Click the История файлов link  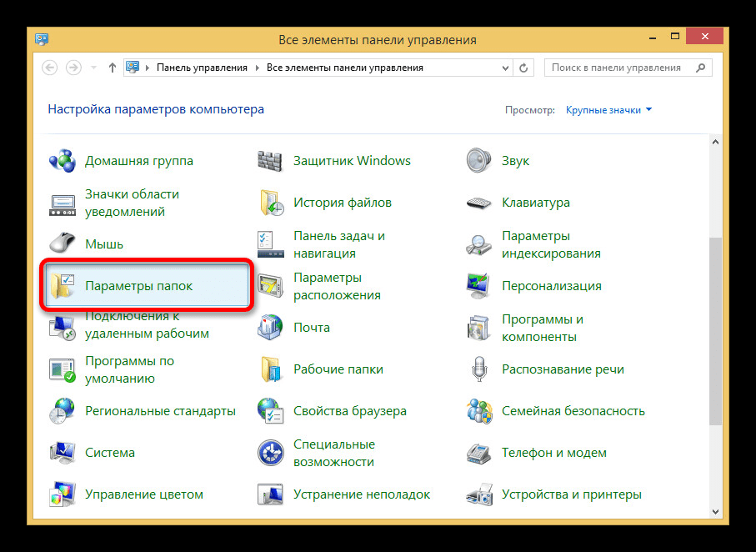tap(342, 203)
